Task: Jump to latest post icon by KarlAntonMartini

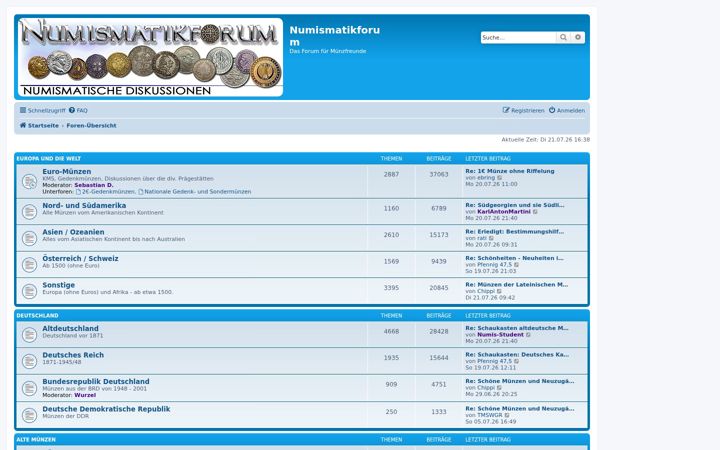Action: pos(535,212)
